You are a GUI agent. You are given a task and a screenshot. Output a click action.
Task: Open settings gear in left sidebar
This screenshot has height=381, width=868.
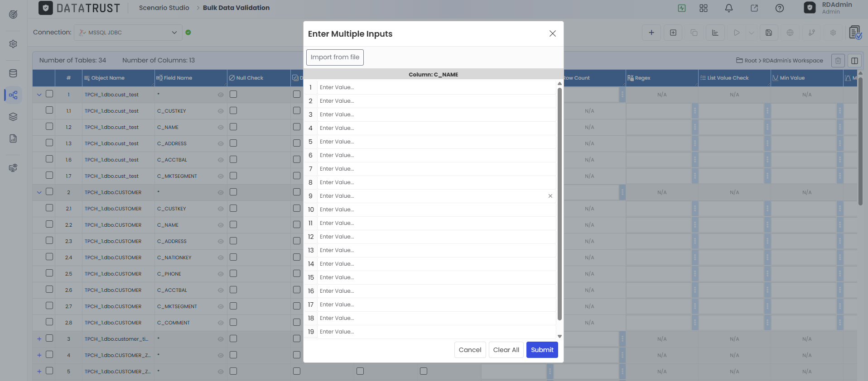coord(13,44)
